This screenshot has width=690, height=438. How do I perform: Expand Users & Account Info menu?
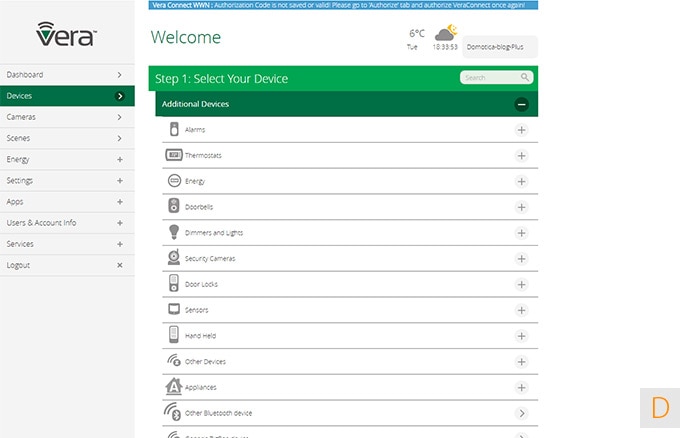pyautogui.click(x=67, y=222)
